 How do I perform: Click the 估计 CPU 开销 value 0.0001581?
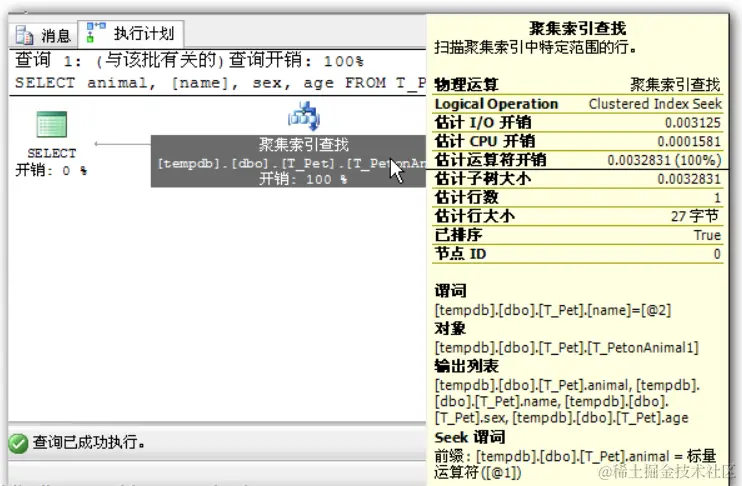coord(689,141)
